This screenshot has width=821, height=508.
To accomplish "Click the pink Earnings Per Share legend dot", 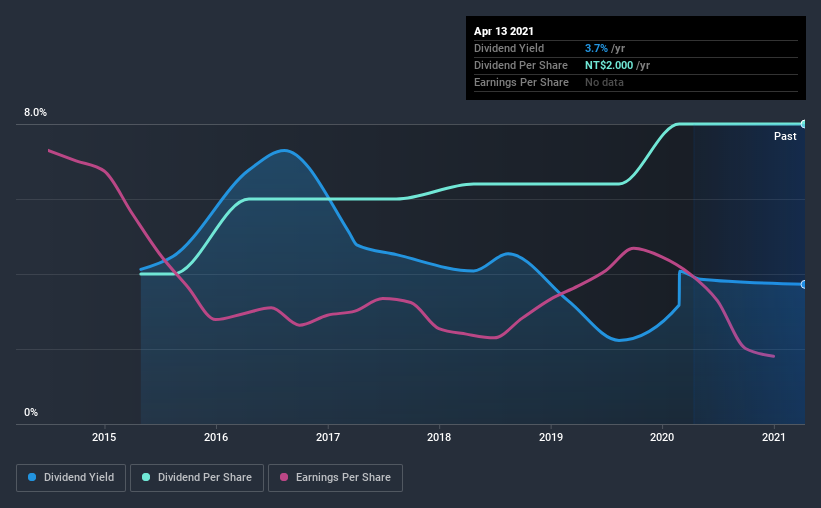I will 284,477.
